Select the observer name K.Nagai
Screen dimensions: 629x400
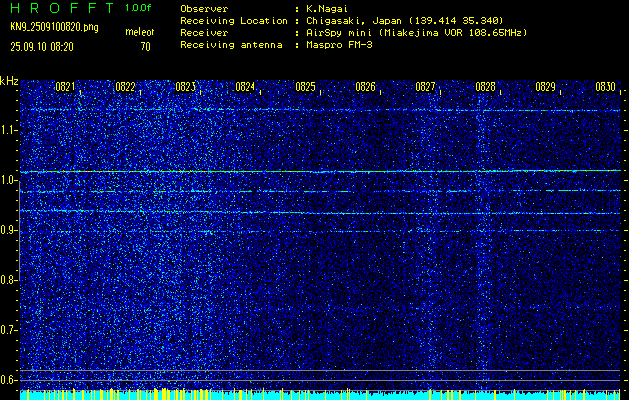[326, 8]
